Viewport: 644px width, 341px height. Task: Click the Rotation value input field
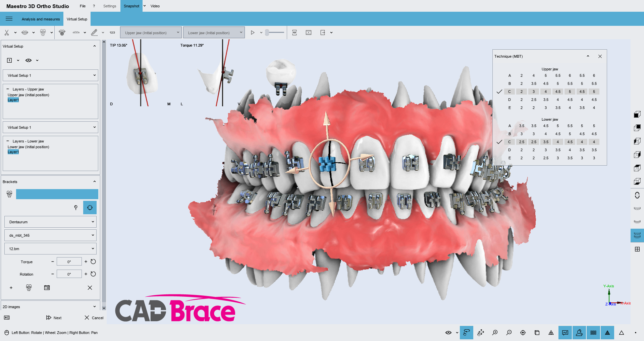69,274
